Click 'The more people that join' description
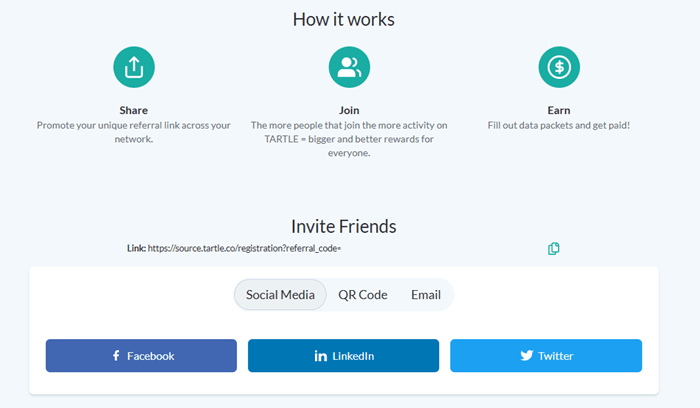 pos(349,139)
